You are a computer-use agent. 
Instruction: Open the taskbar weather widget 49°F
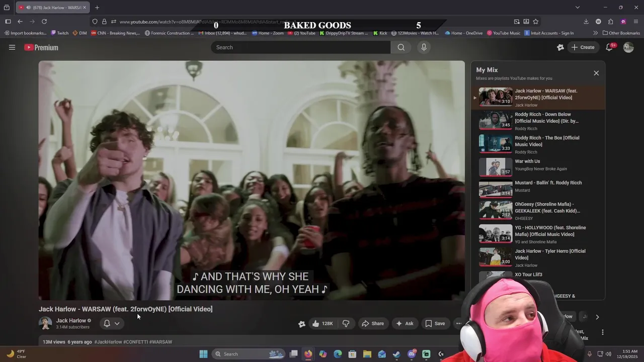(16, 354)
